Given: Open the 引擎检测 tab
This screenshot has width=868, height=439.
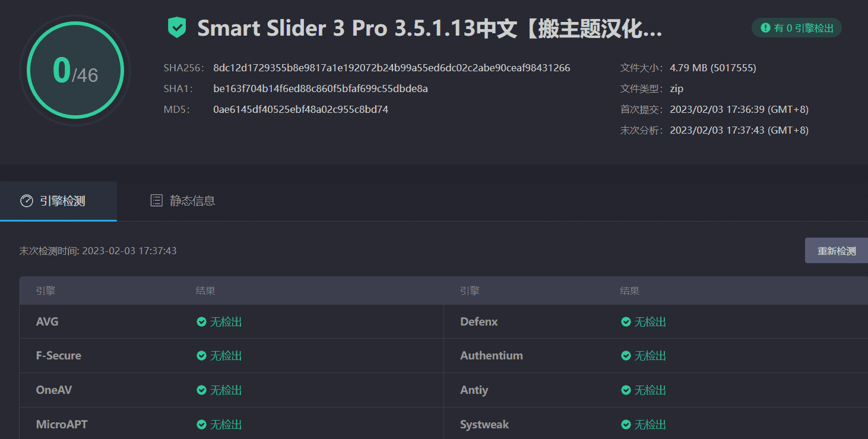Looking at the screenshot, I should point(58,201).
